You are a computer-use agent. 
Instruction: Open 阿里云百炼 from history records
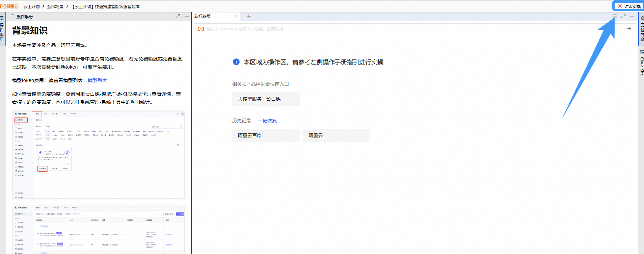(266, 135)
